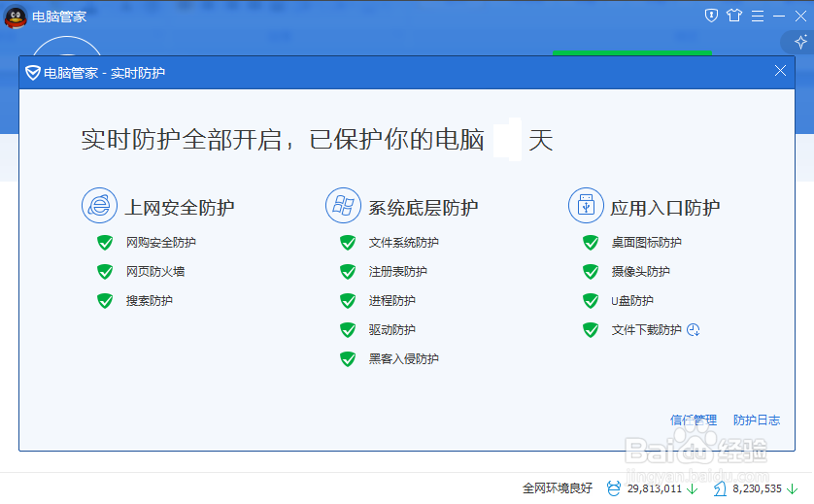Toggle the 驱动防护 green shield
814x504 pixels.
tap(348, 329)
